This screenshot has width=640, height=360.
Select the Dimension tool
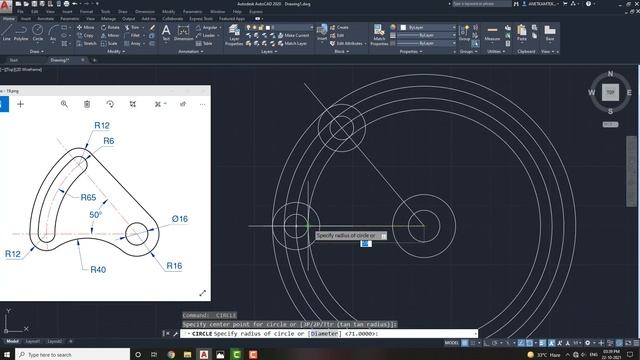click(183, 32)
